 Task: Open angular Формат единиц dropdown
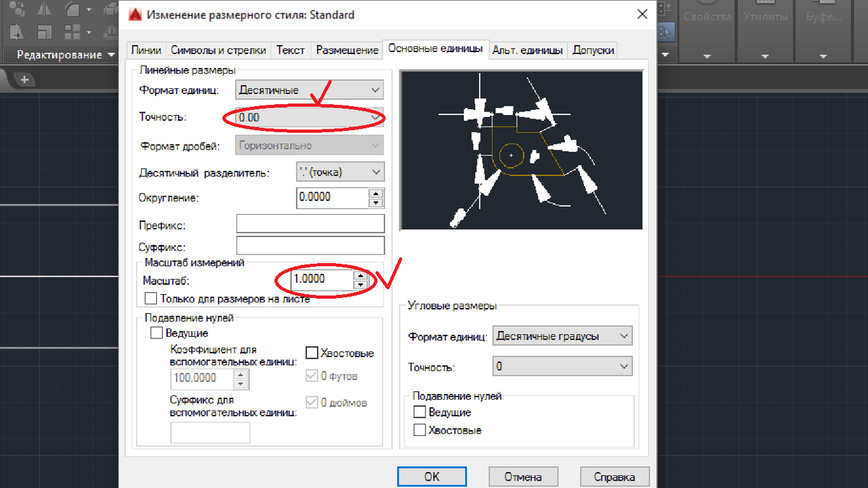coord(562,336)
